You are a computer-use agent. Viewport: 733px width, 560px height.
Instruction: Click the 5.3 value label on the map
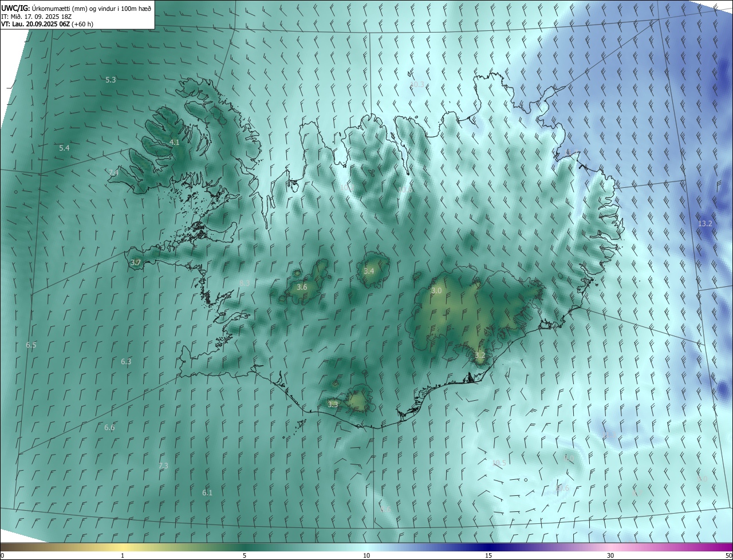(x=111, y=80)
